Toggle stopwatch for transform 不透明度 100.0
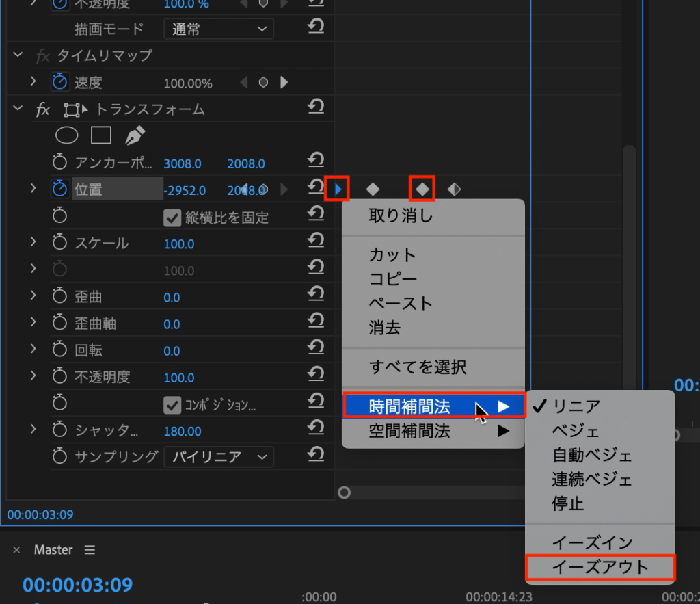The image size is (700, 604). point(59,377)
